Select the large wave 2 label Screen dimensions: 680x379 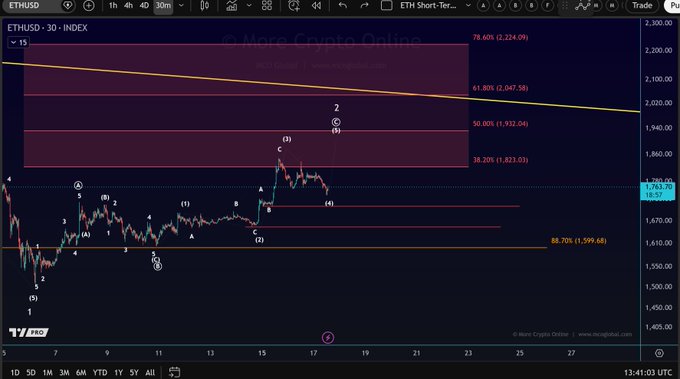(337, 108)
